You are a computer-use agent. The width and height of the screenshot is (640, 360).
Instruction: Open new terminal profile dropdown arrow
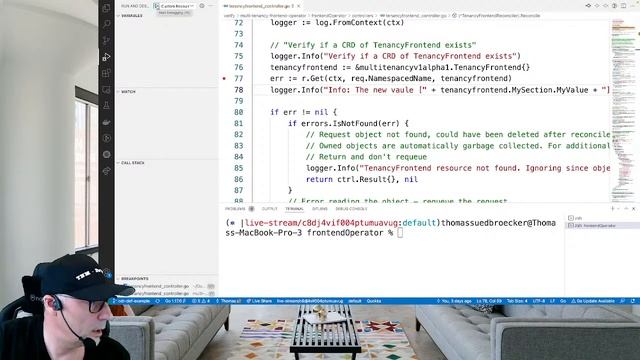coord(618,209)
